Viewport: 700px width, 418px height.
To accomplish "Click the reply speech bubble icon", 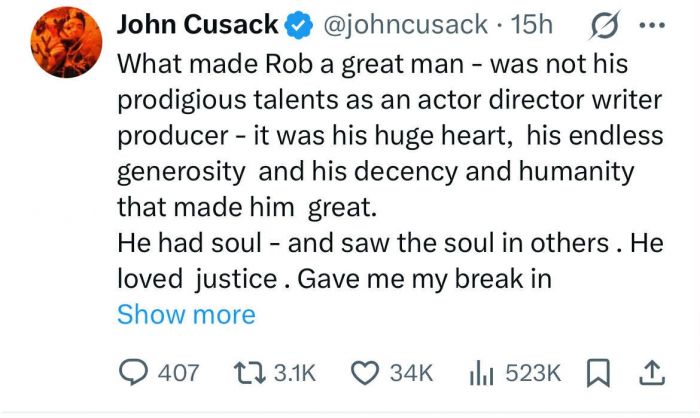I will 133,373.
